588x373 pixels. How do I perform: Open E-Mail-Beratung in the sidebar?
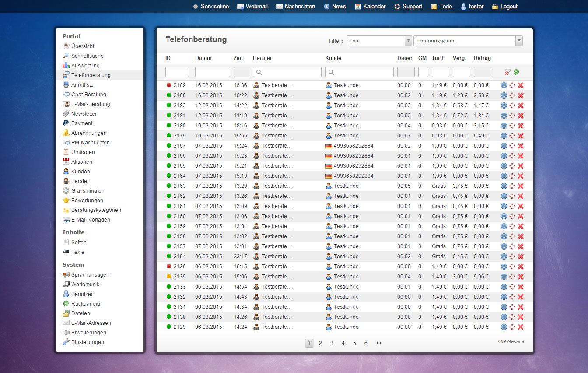pyautogui.click(x=91, y=104)
